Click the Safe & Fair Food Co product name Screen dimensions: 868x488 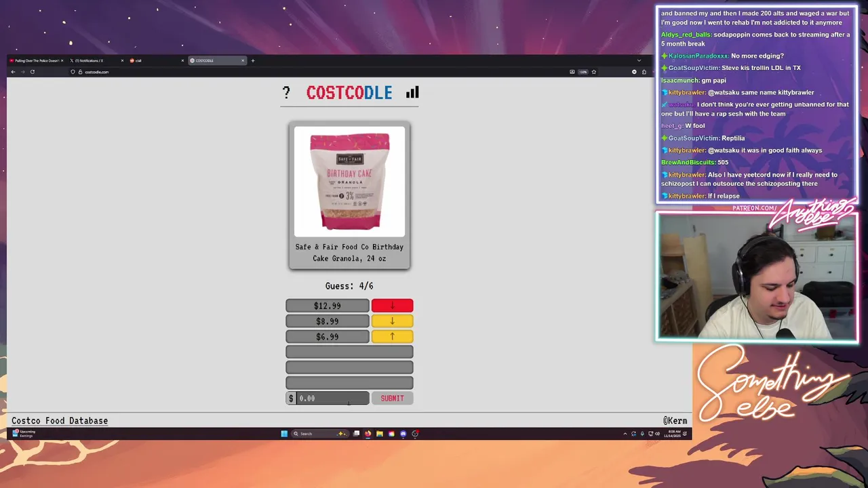[349, 253]
